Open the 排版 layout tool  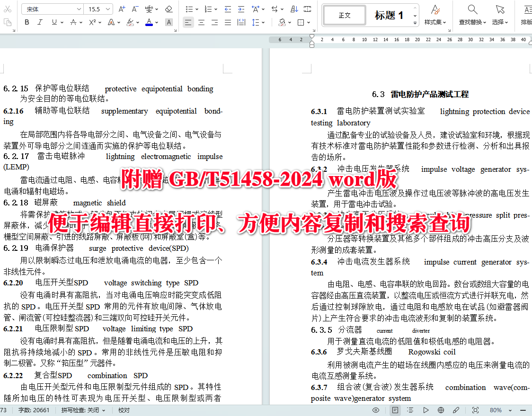[x=527, y=15]
